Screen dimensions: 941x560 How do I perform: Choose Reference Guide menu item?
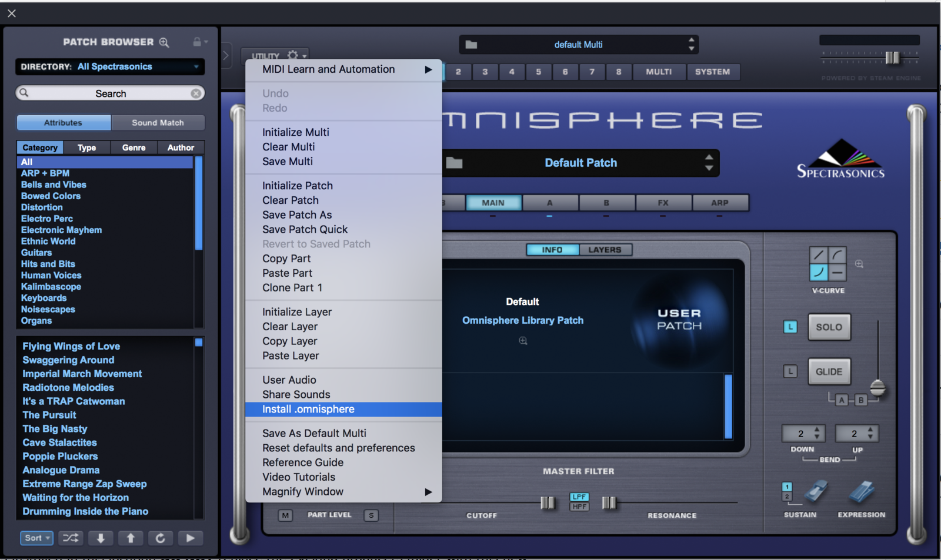pyautogui.click(x=343, y=462)
